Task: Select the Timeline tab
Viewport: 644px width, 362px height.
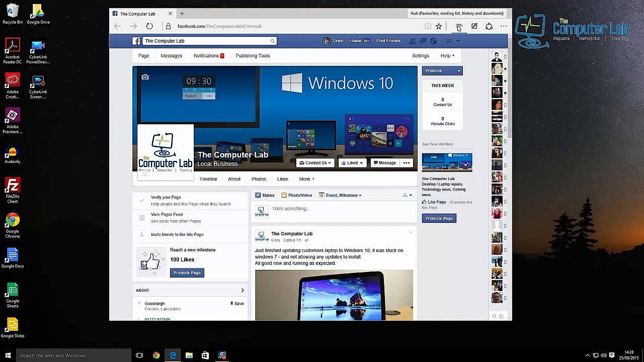Action: click(208, 179)
